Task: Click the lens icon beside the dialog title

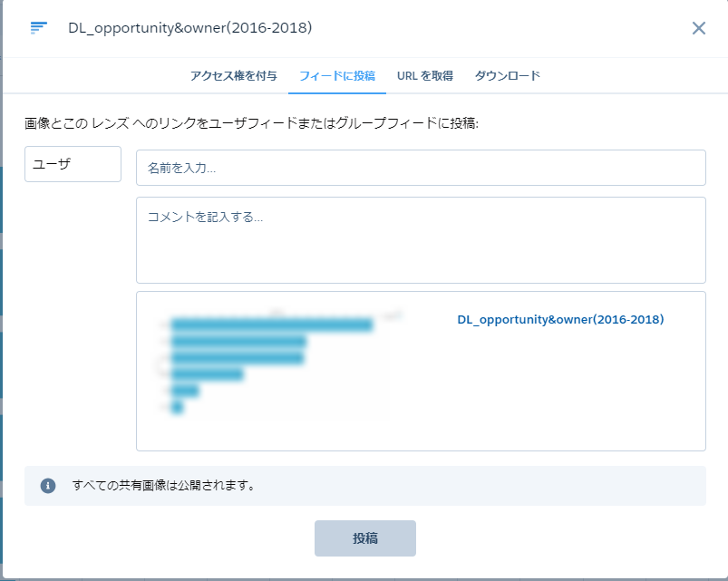Action: [38, 28]
